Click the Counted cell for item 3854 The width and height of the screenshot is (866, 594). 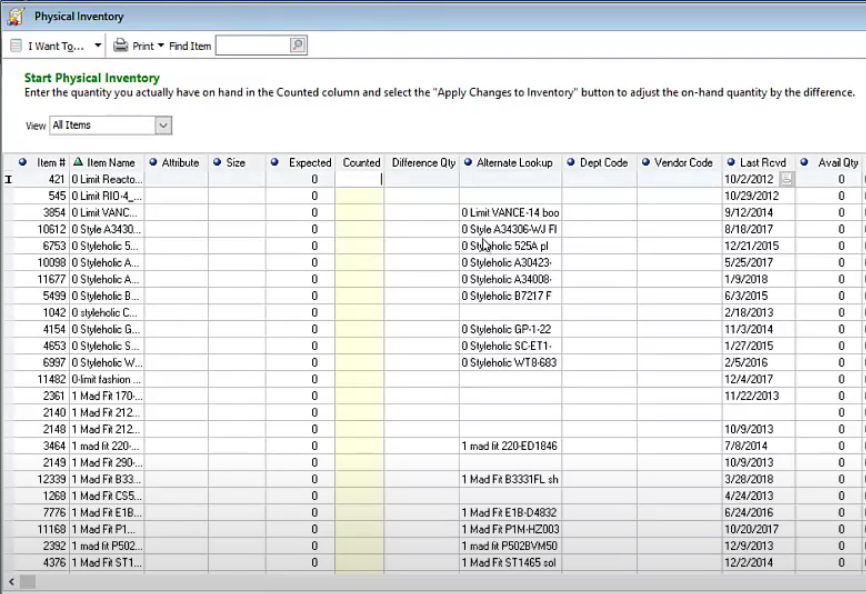tap(359, 213)
